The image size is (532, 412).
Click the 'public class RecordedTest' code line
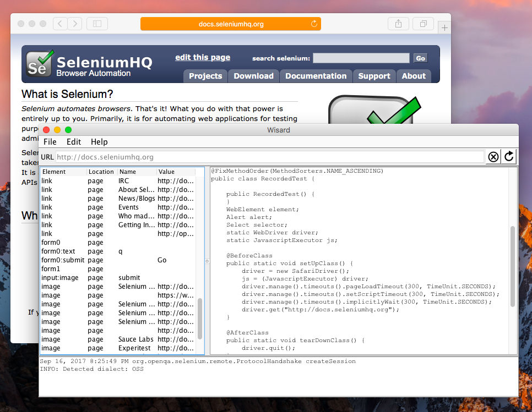[263, 179]
